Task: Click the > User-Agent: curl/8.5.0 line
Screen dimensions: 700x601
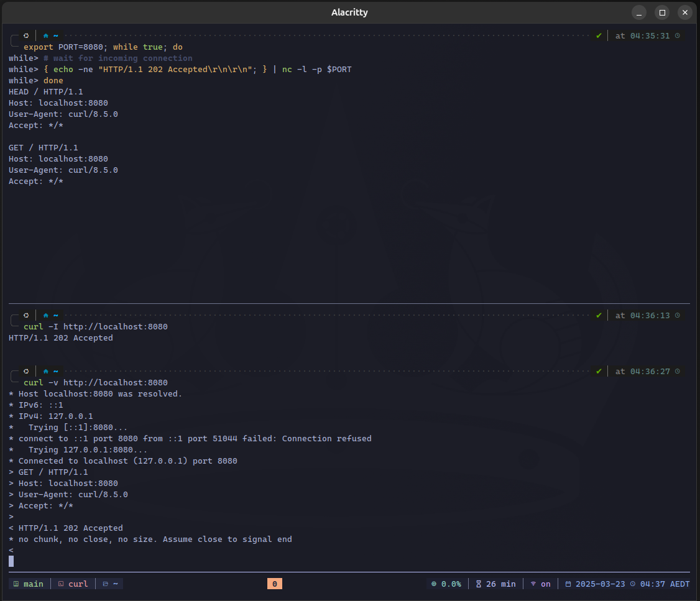Action: click(68, 494)
